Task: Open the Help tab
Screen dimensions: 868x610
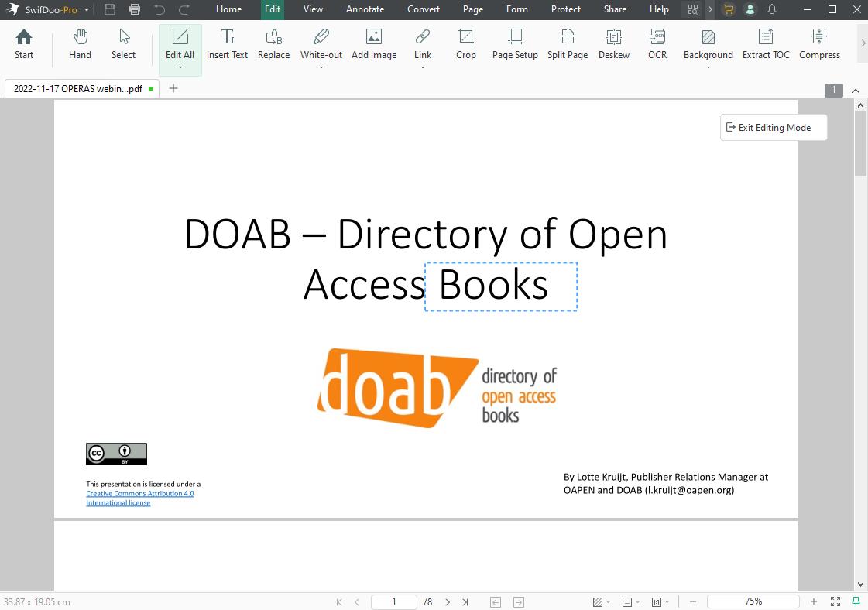Action: [x=659, y=9]
